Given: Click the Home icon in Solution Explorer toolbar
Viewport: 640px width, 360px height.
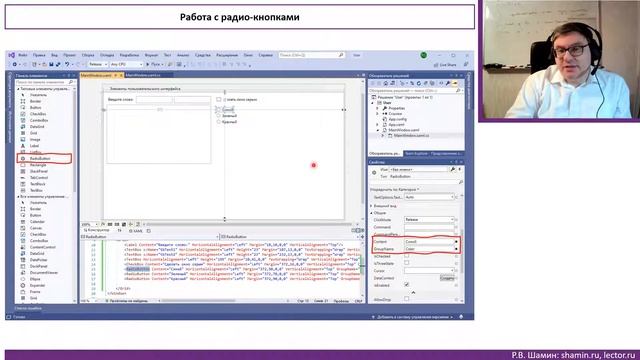Looking at the screenshot, I should (x=385, y=83).
